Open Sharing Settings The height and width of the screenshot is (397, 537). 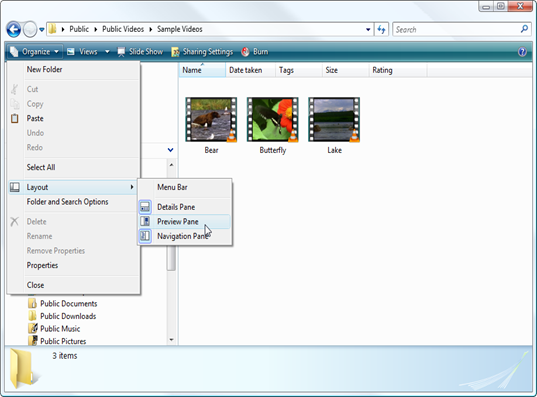[202, 52]
